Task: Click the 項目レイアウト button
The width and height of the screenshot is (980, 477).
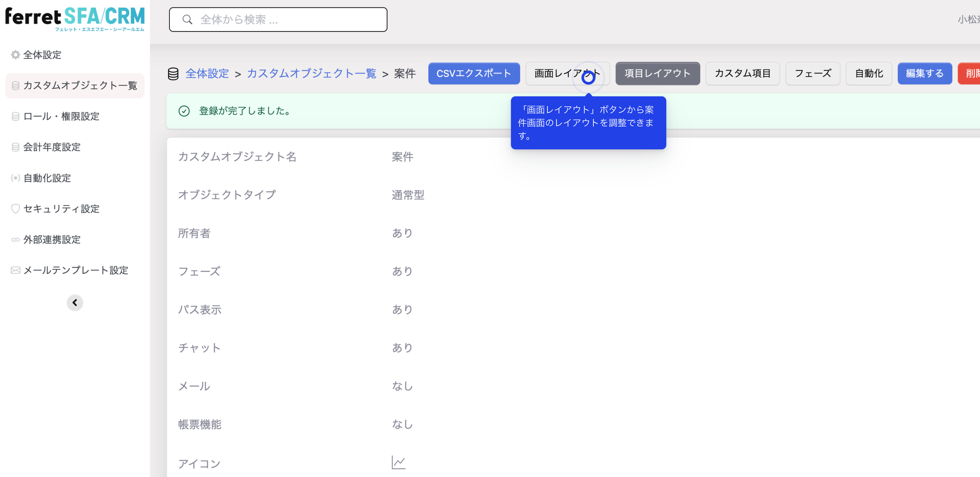Action: coord(657,73)
